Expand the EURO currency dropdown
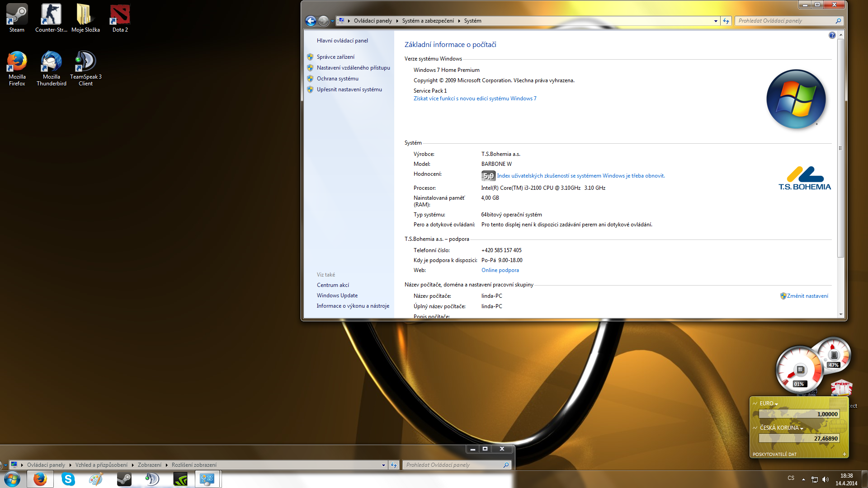 point(776,404)
